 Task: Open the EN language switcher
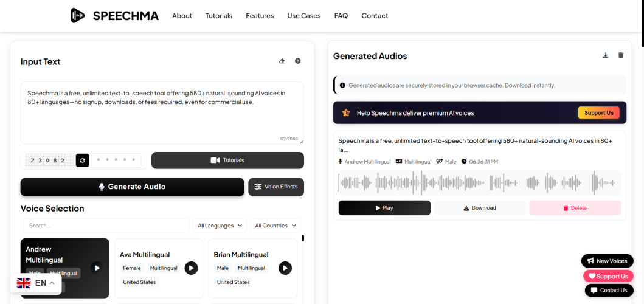pyautogui.click(x=35, y=283)
